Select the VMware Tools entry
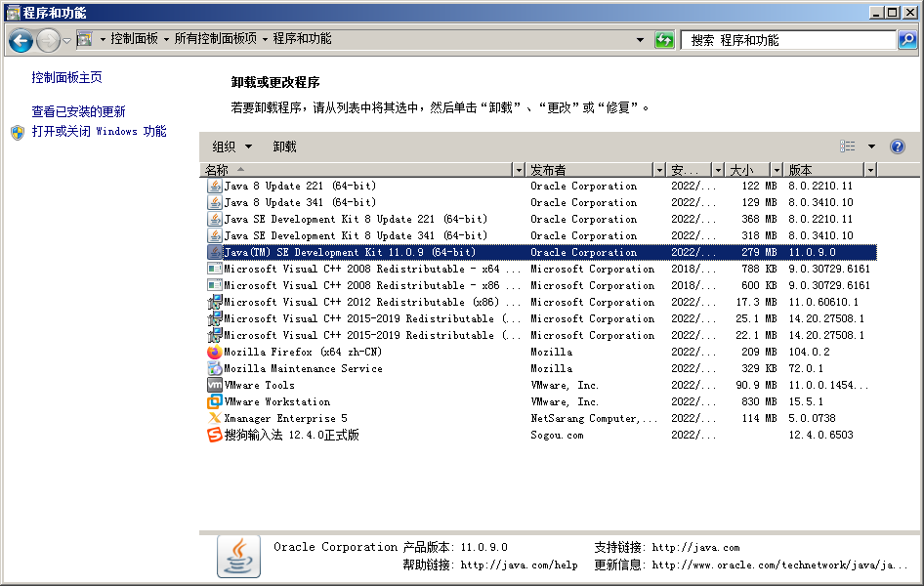924x586 pixels. (541, 385)
